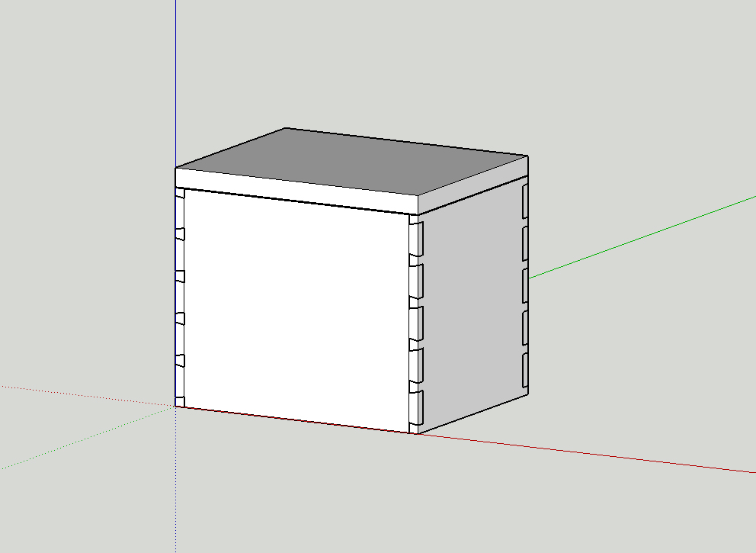
Task: Click the middle slot on the right panel's back edge
Action: click(x=525, y=285)
